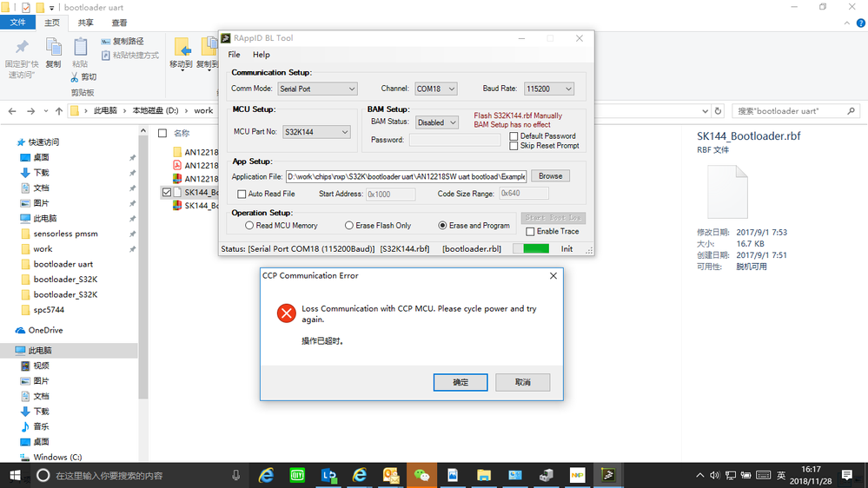Show hidden system tray icons
This screenshot has width=868, height=488.
click(699, 475)
